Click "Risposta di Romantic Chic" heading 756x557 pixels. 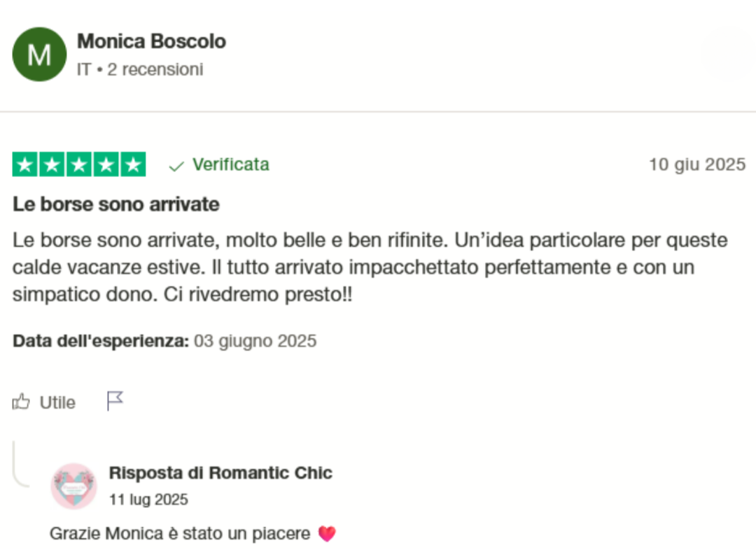pos(220,473)
